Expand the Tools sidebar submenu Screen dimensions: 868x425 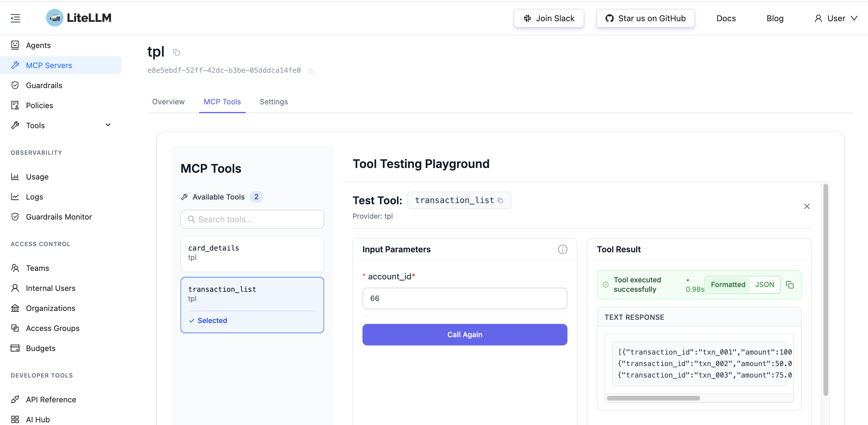(x=108, y=125)
